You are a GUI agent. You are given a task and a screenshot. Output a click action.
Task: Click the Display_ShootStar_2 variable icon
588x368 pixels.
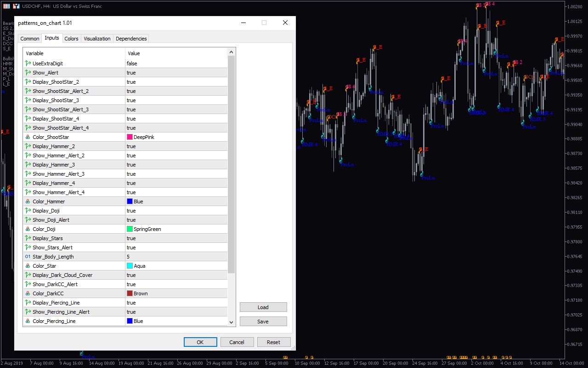click(28, 82)
